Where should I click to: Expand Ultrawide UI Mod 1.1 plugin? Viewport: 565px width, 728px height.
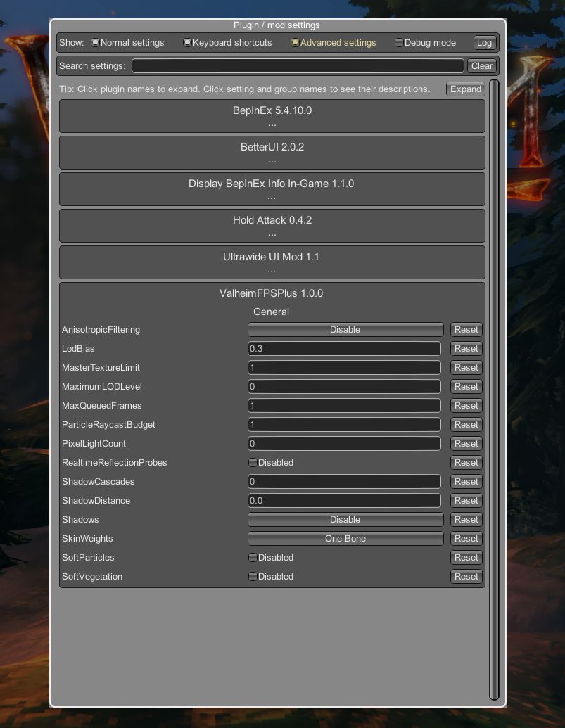pyautogui.click(x=272, y=263)
